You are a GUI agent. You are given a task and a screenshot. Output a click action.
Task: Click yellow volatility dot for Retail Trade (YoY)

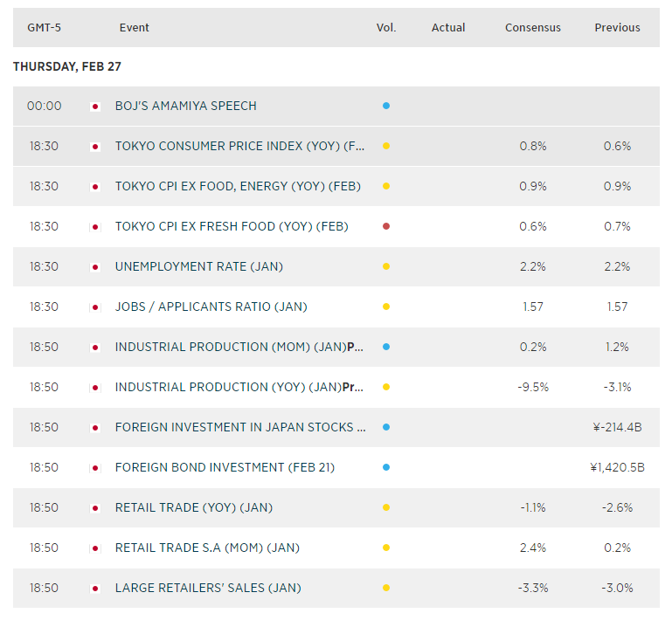click(x=386, y=507)
